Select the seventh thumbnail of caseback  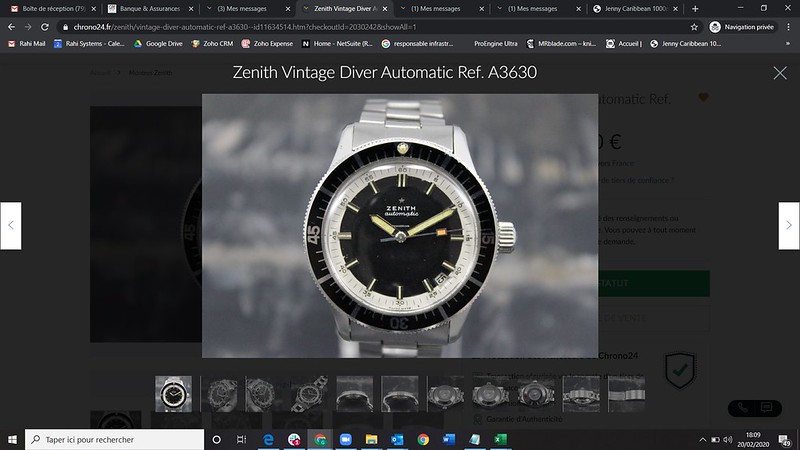(x=445, y=394)
